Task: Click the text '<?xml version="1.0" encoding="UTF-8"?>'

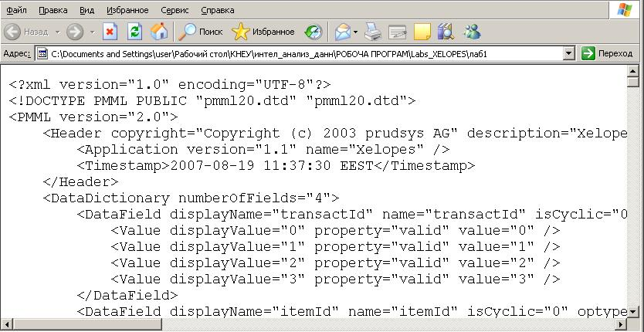Action: point(170,85)
